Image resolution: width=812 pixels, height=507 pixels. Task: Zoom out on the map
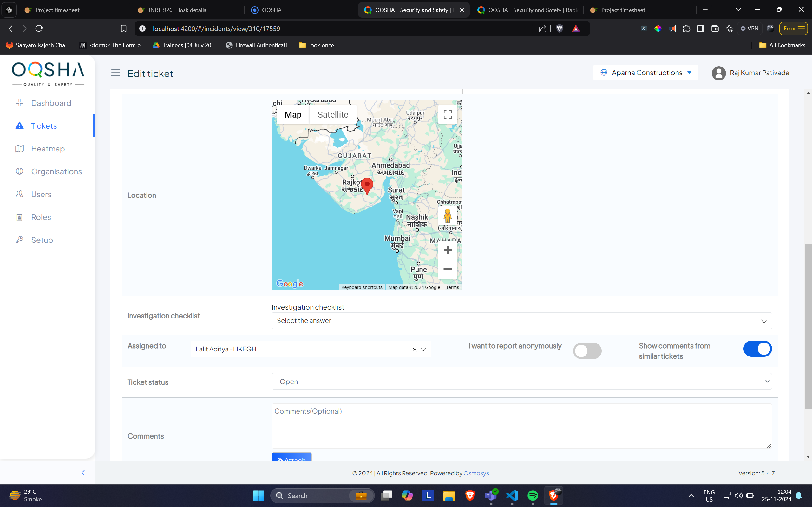click(448, 269)
